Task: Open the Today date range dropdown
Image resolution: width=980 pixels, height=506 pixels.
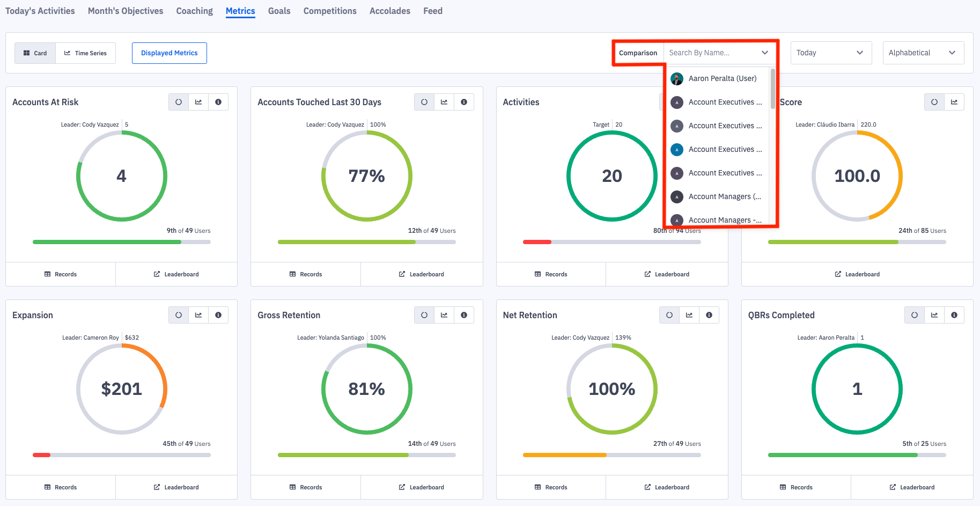Action: (830, 53)
